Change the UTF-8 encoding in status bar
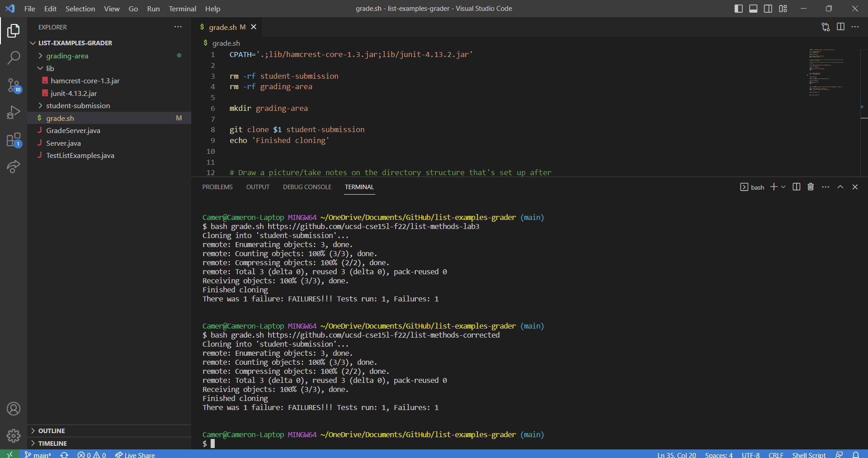This screenshot has height=458, width=868. tap(750, 455)
